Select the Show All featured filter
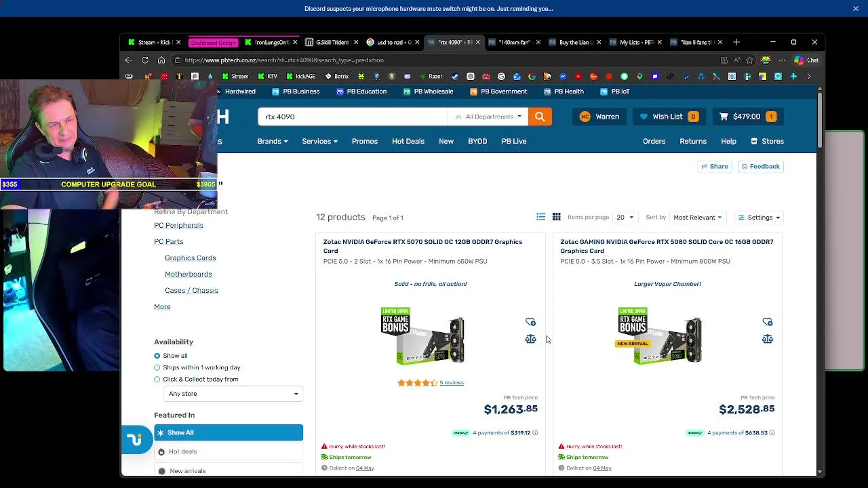The image size is (868, 488). pos(229,432)
